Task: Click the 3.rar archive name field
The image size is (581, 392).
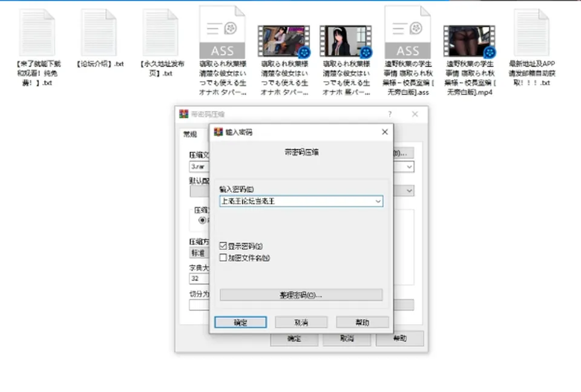Action: (199, 167)
